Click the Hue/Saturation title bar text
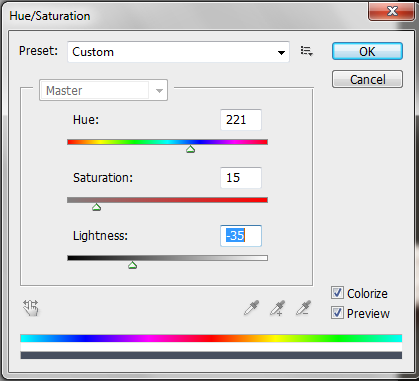This screenshot has width=419, height=381. tap(50, 16)
